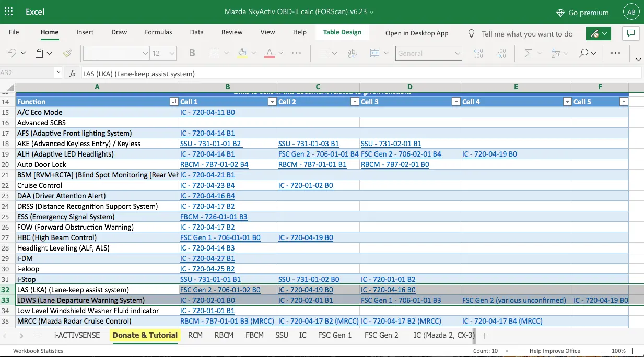Click the text alignment icon

tap(324, 53)
